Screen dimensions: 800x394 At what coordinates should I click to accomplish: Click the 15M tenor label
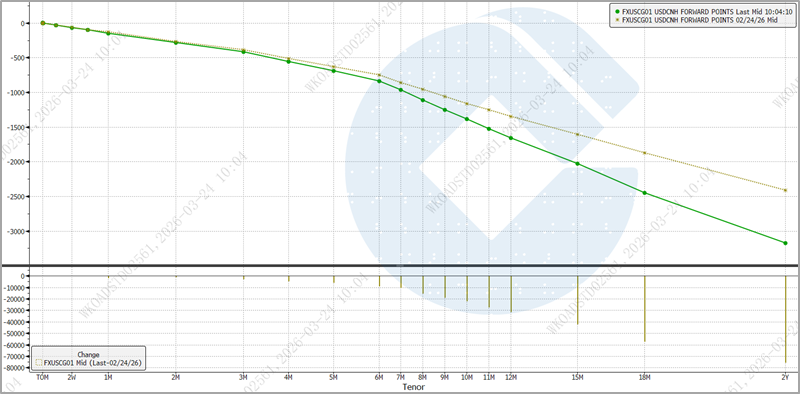[578, 378]
